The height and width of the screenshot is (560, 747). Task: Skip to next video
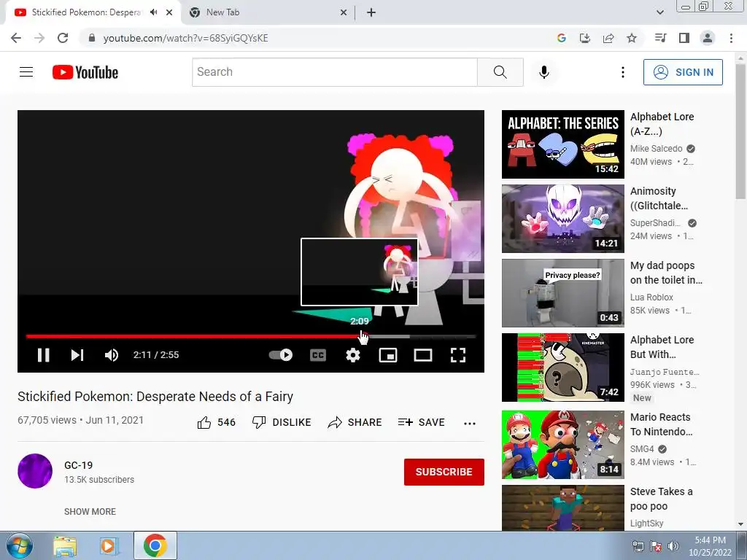(x=77, y=355)
